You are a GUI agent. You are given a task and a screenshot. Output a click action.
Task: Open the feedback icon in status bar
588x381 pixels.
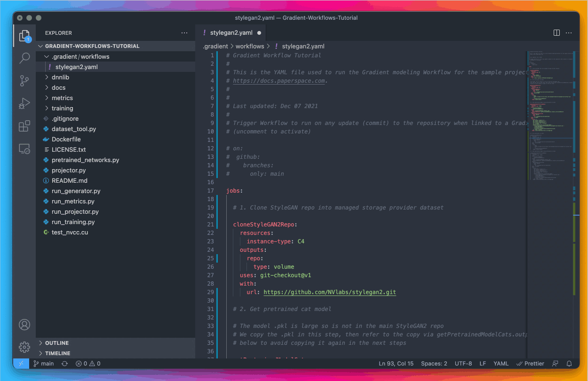tap(556, 364)
